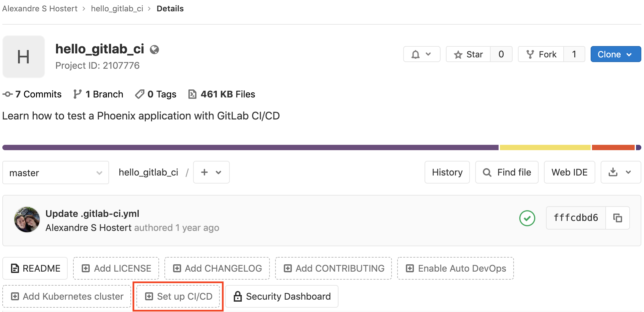The height and width of the screenshot is (312, 644).
Task: Open the 0 Tags link
Action: point(156,94)
